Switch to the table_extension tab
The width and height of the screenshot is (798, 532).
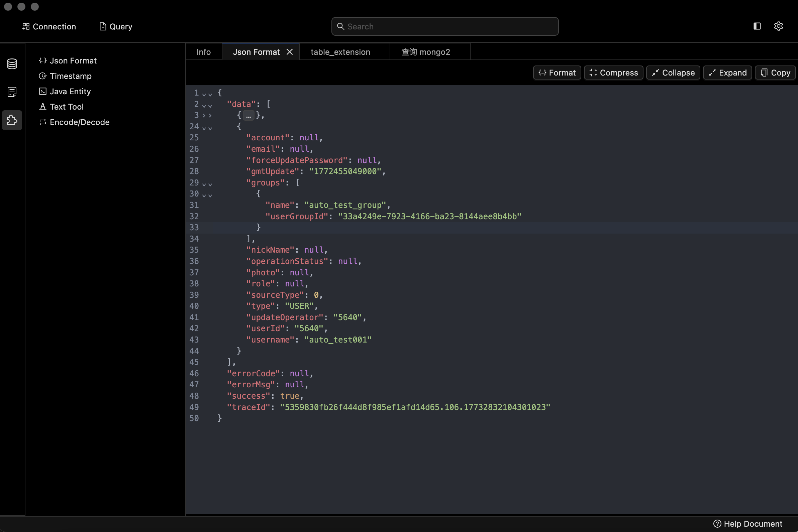click(x=340, y=52)
